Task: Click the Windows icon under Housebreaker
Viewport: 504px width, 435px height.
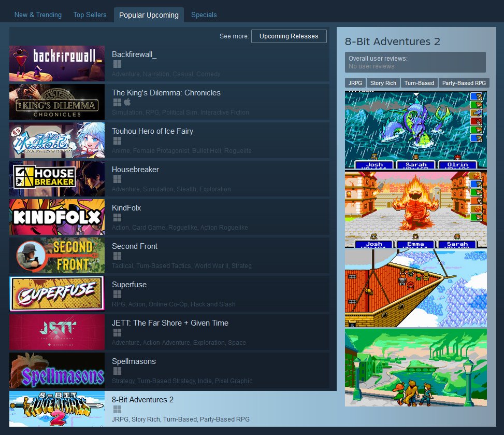Action: point(117,179)
